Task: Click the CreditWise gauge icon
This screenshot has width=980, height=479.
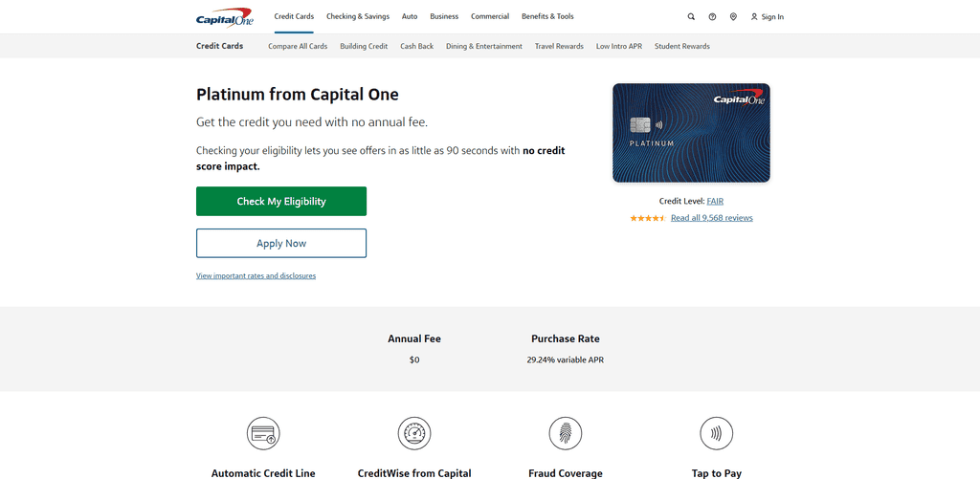Action: 414,433
